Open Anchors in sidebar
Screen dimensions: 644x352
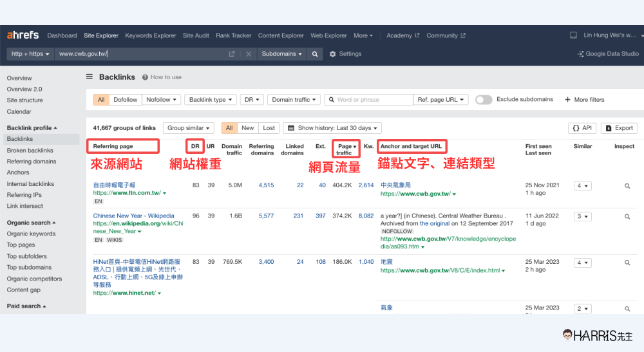(18, 172)
